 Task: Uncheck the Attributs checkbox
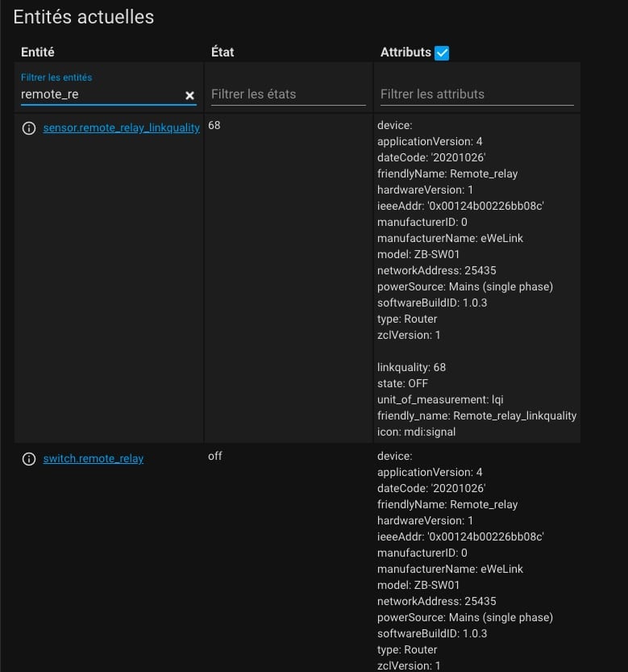pyautogui.click(x=442, y=53)
